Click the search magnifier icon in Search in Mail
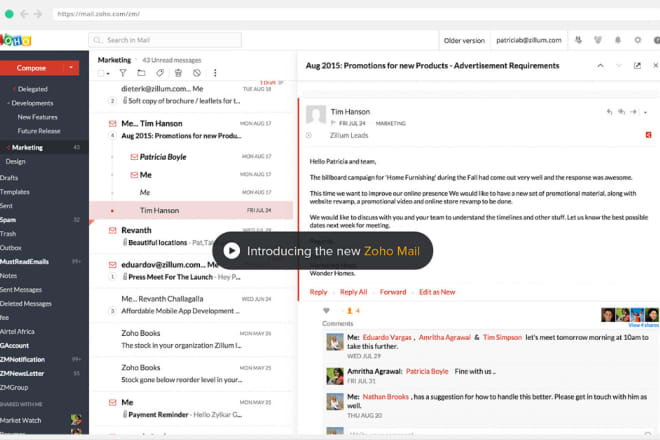660x440 pixels. 98,40
